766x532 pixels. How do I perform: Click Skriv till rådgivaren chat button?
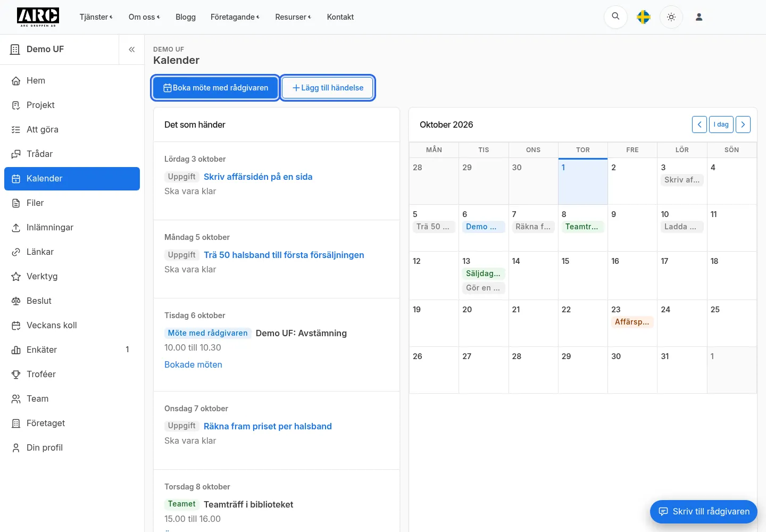click(x=704, y=512)
